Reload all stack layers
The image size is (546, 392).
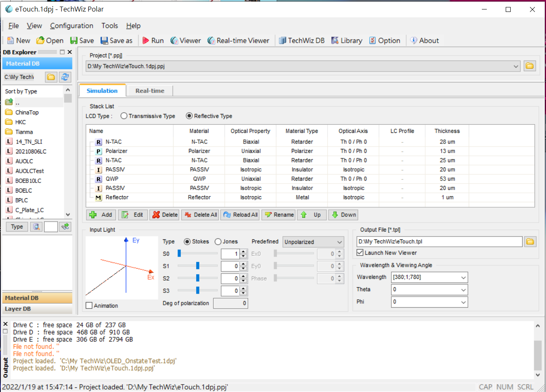tap(240, 214)
